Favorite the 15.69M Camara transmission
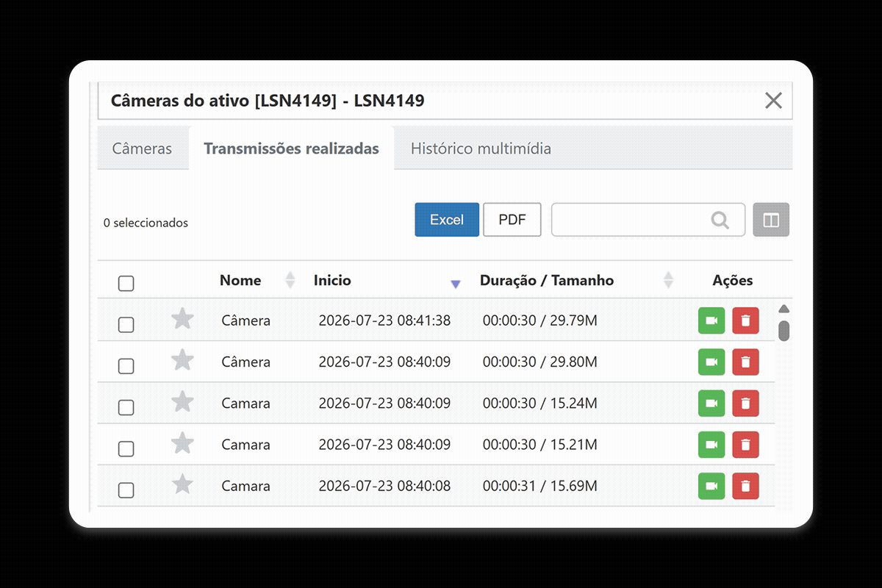The height and width of the screenshot is (588, 882). pos(182,484)
